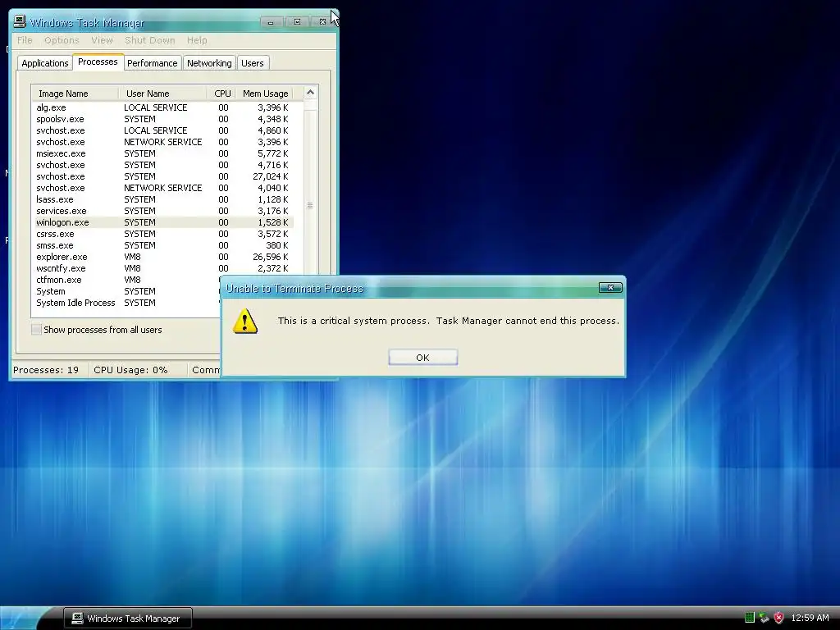840x630 pixels.
Task: Select svchost.exe using 27,024 K
Action: pos(163,177)
